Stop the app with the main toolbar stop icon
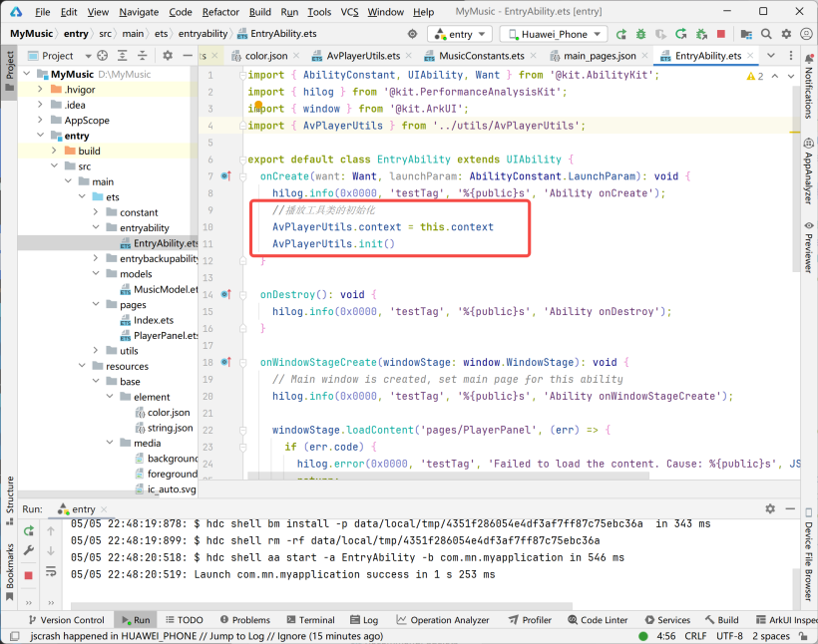The height and width of the screenshot is (644, 818). (x=721, y=34)
